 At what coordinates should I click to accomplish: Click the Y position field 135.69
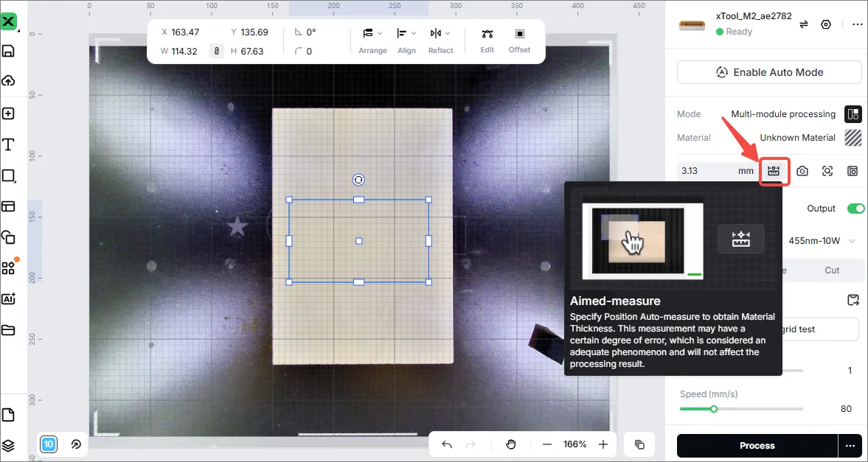254,32
